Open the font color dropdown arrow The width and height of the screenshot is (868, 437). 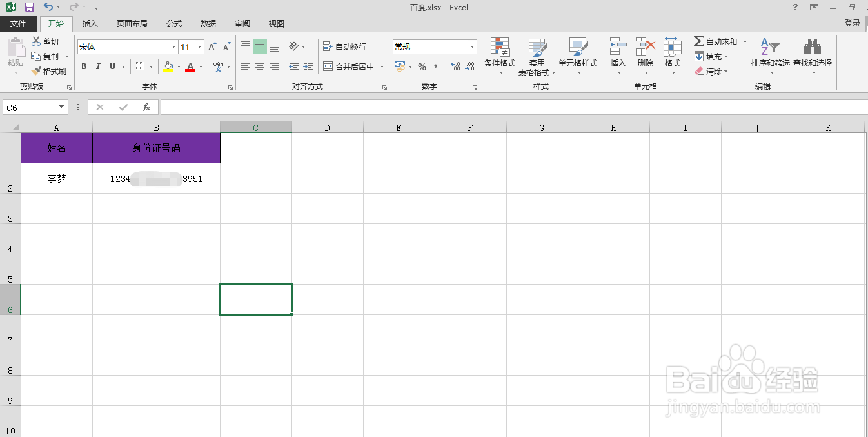[x=201, y=66]
